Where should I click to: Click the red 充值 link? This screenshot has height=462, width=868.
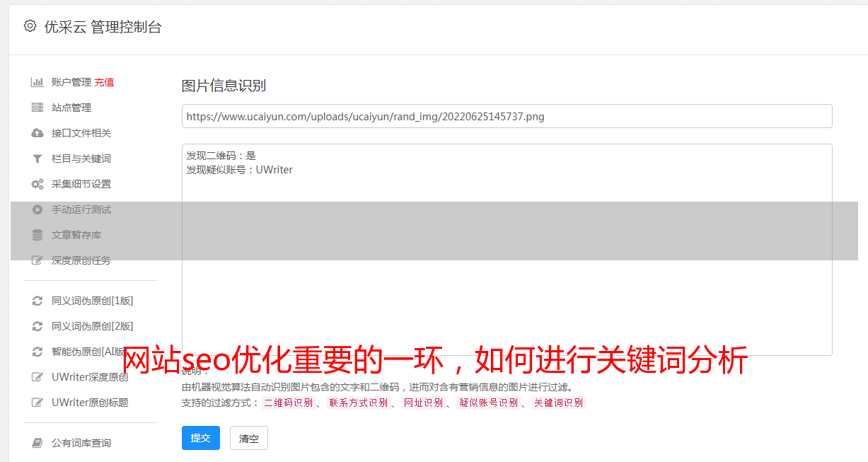pos(104,82)
